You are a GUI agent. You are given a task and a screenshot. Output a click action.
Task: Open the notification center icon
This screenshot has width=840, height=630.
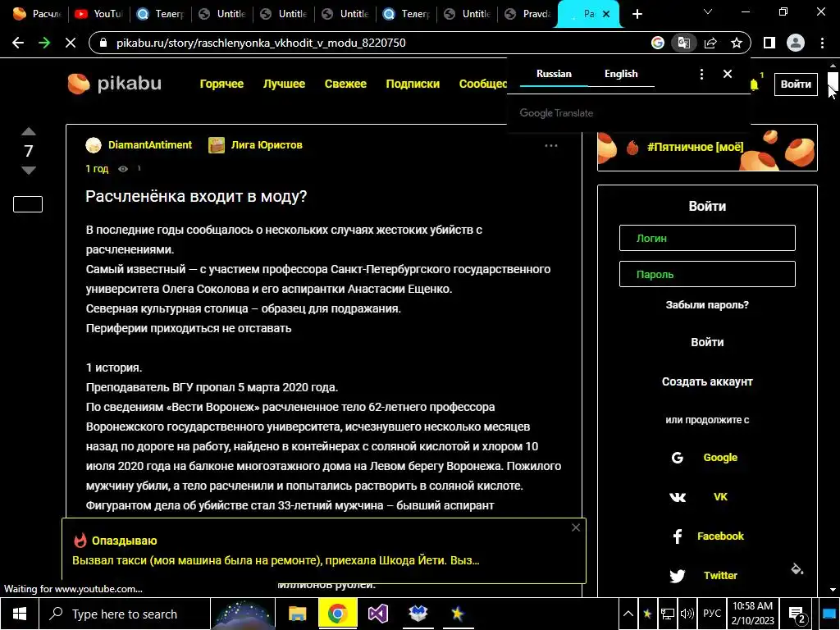[797, 614]
